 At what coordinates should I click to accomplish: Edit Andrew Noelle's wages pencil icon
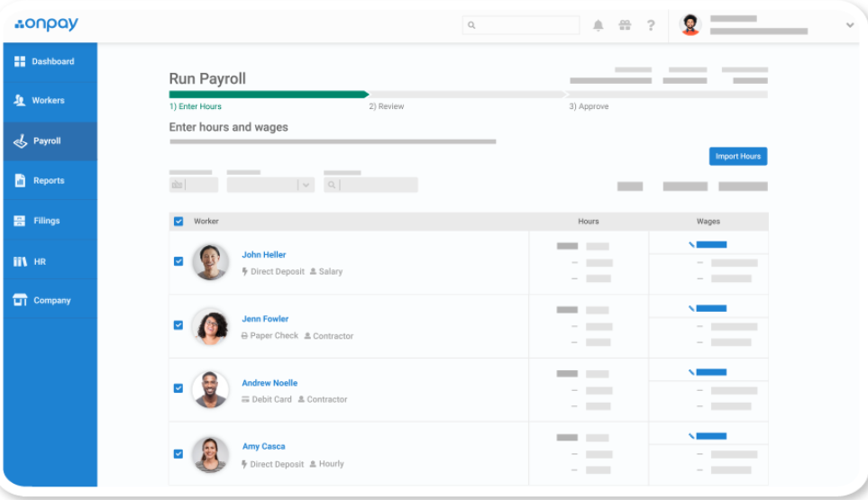click(691, 372)
